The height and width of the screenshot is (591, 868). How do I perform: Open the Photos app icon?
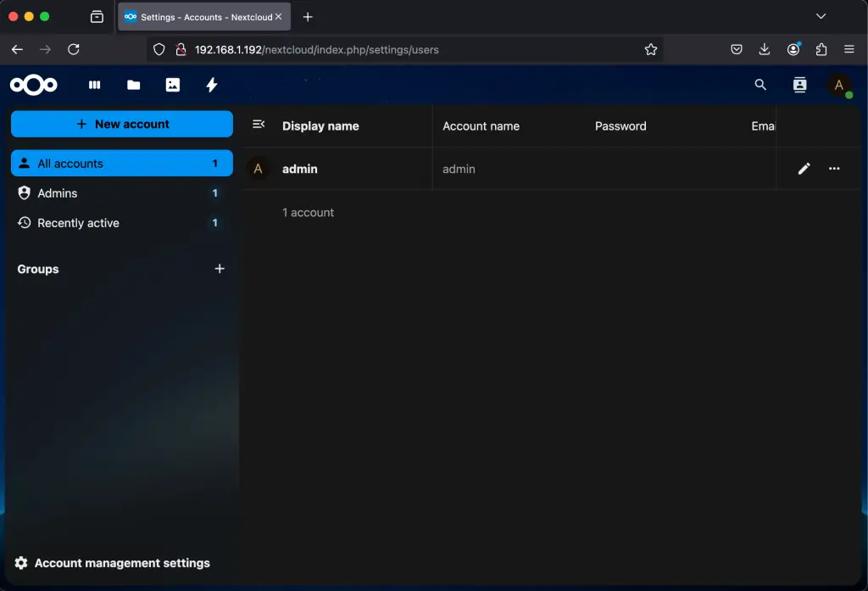pyautogui.click(x=173, y=85)
